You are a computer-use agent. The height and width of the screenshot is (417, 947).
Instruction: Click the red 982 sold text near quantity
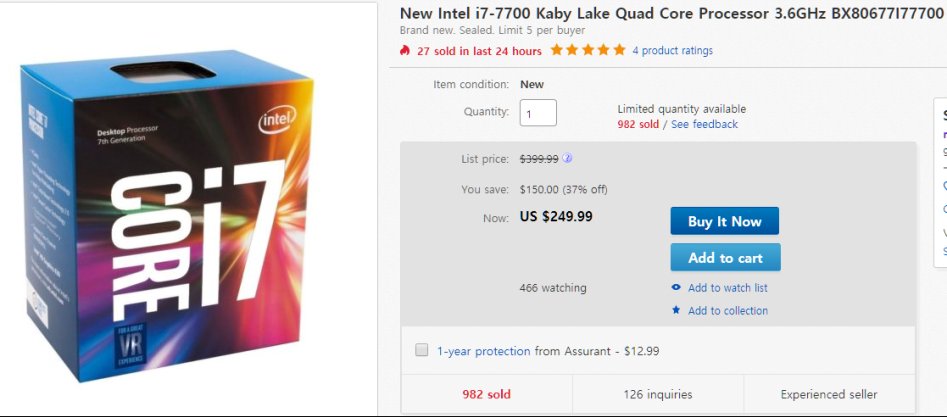[x=638, y=124]
